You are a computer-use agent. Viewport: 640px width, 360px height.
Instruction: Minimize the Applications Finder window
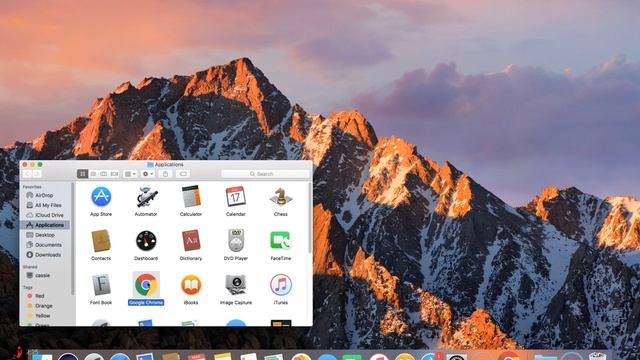tap(32, 164)
